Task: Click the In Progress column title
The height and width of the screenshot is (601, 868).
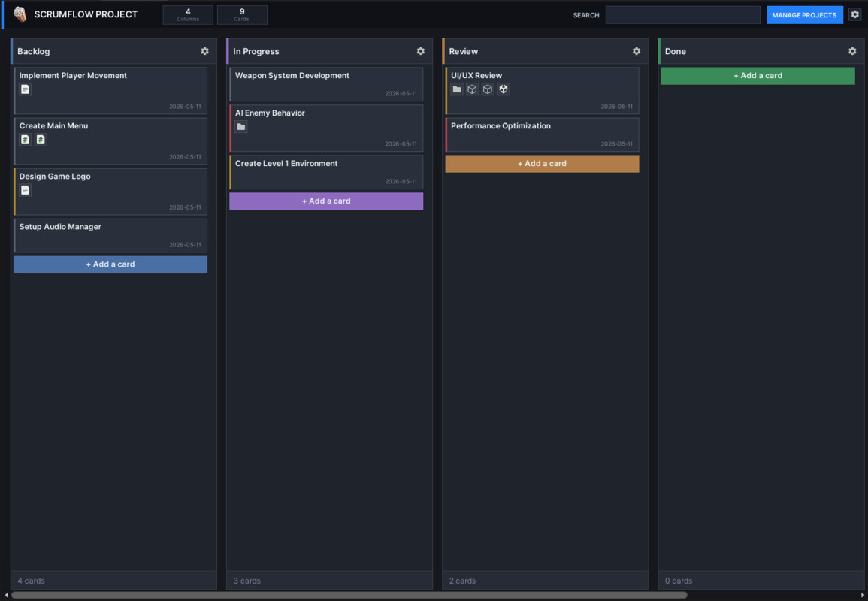Action: 256,51
